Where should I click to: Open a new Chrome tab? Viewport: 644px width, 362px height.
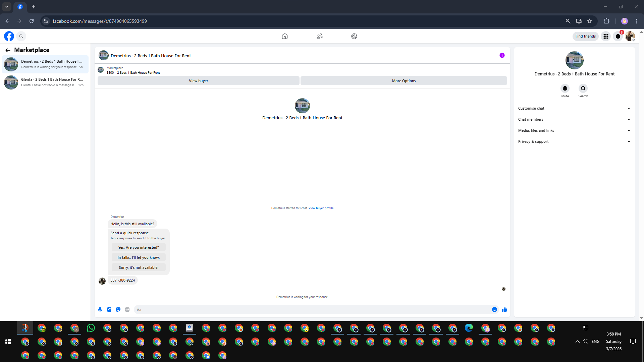(x=34, y=7)
